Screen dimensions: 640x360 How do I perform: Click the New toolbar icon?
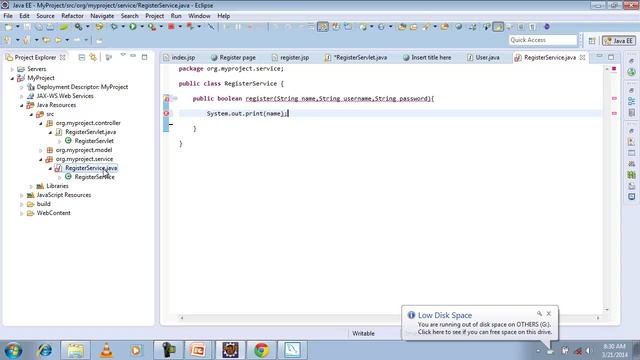[x=8, y=27]
